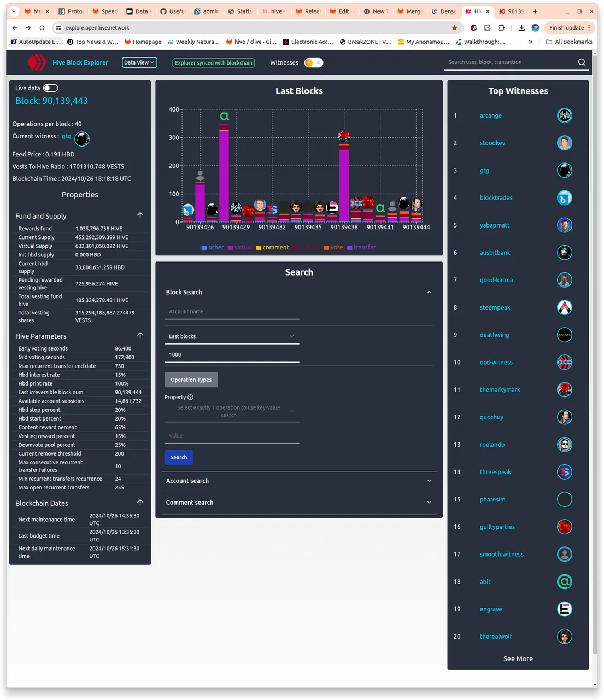
Task: Click the blue Search button
Action: [179, 457]
